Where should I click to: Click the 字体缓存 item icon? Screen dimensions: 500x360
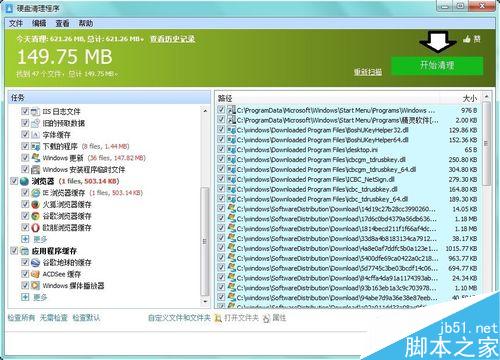[35, 135]
